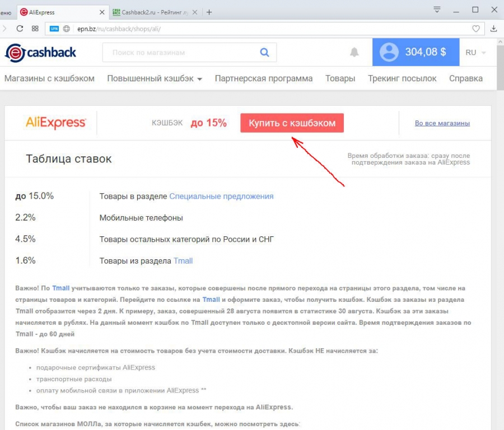This screenshot has height=430, width=504.
Task: Close the Cashback2.ru tab
Action: 195,12
